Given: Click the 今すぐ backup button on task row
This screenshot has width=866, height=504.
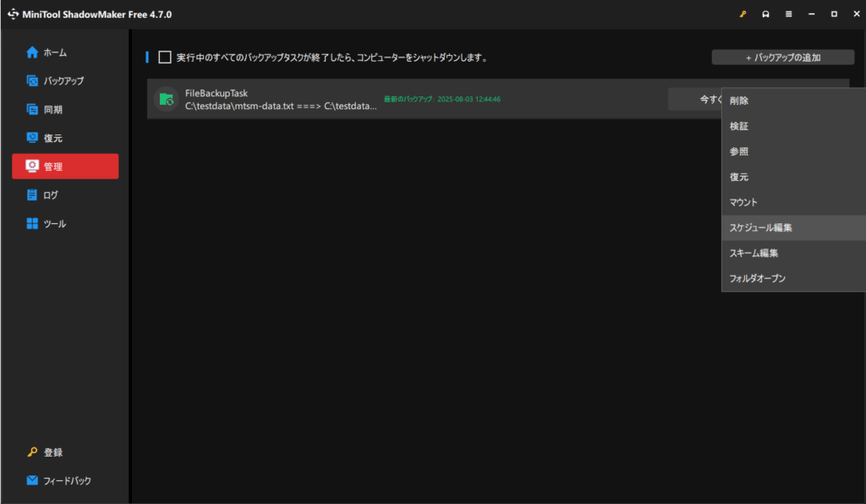Looking at the screenshot, I should coord(695,100).
